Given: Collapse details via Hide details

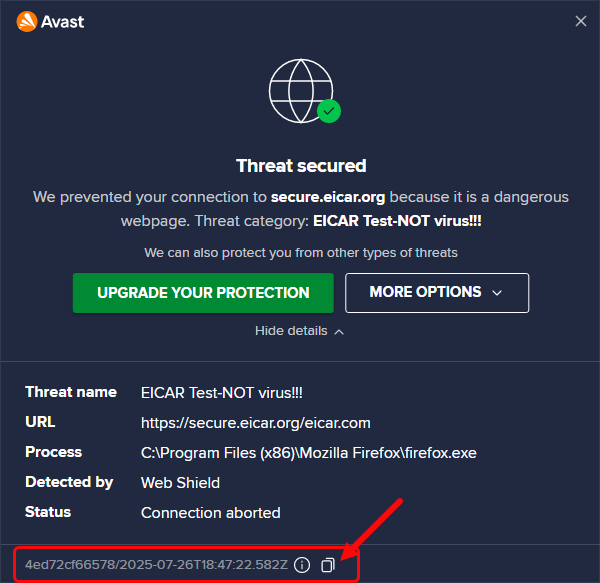Looking at the screenshot, I should click(x=300, y=331).
